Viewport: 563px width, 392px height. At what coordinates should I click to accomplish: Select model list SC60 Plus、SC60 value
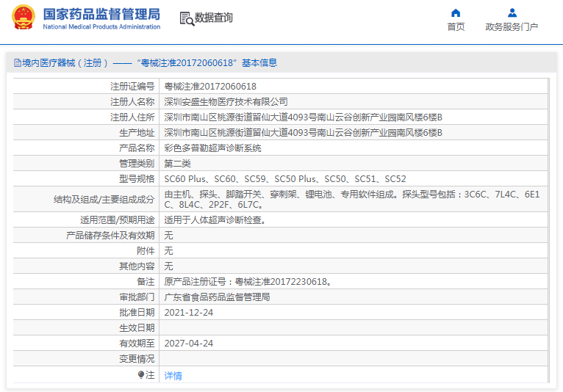coord(285,179)
